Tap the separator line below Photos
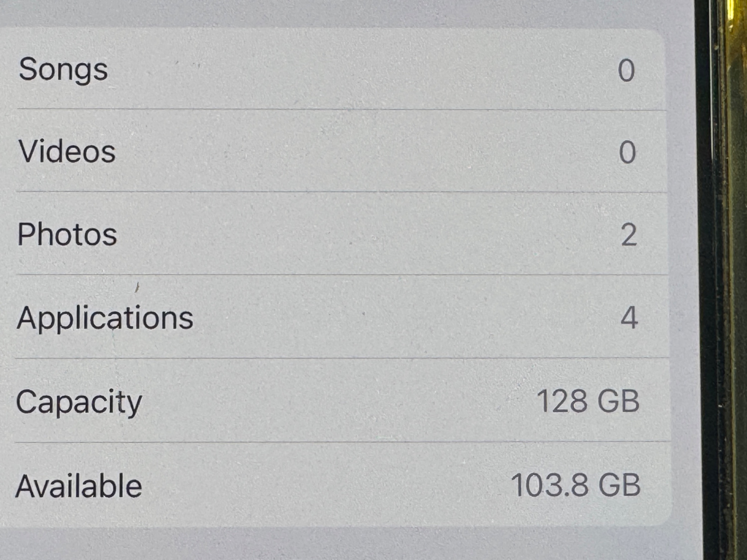 pyautogui.click(x=342, y=275)
